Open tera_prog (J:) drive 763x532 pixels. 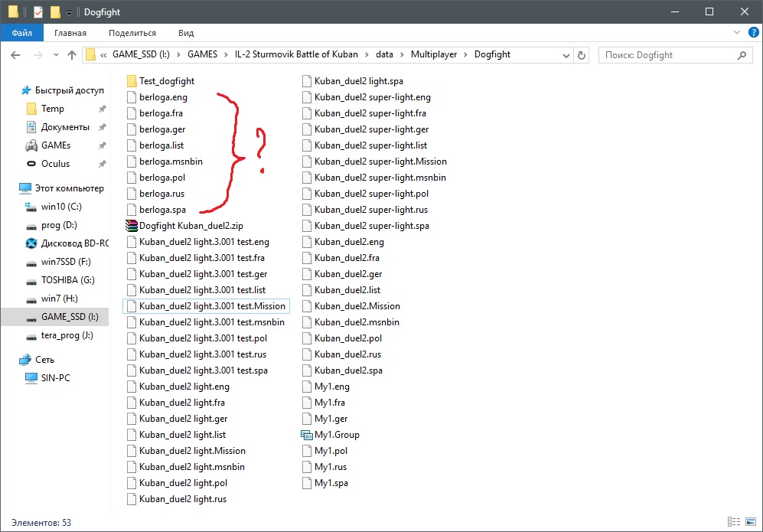pos(67,335)
